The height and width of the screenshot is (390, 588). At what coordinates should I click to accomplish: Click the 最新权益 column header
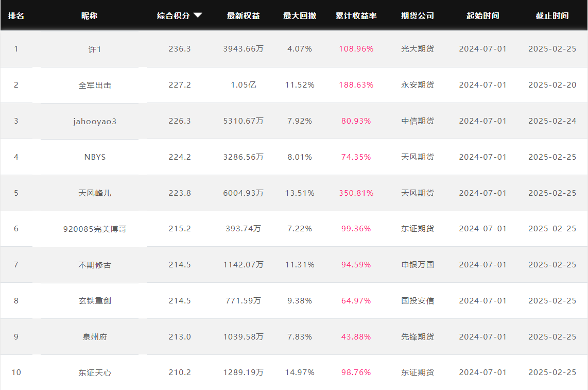click(x=244, y=16)
